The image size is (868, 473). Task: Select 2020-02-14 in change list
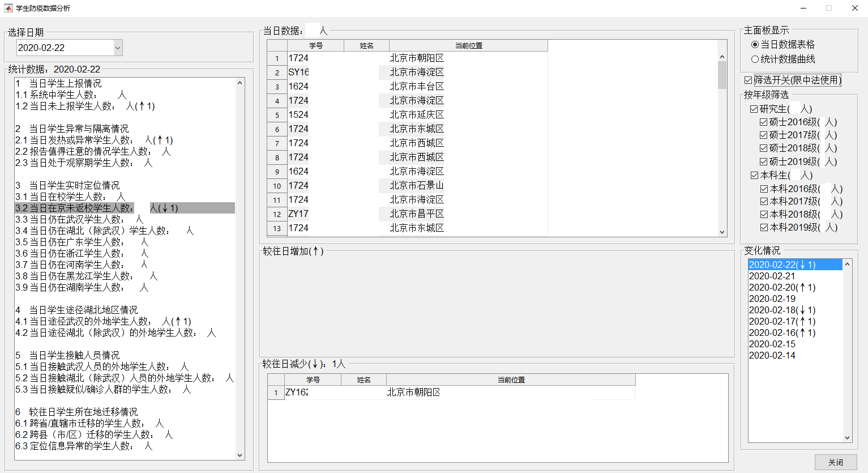[x=772, y=355]
